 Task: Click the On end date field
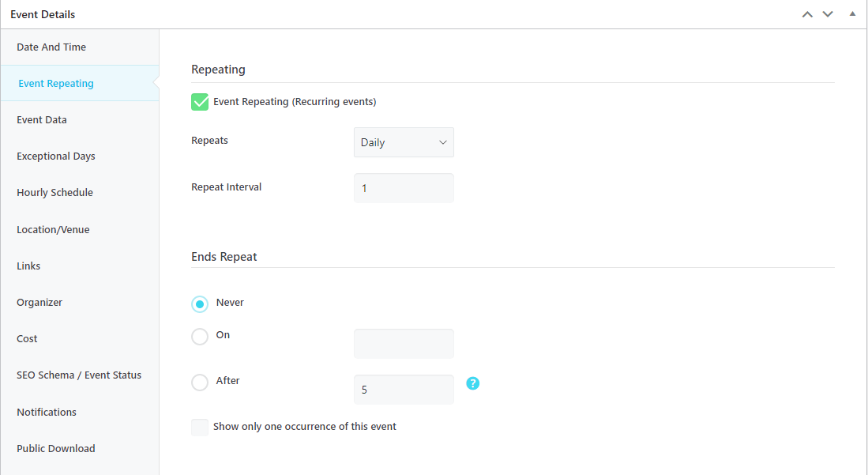(404, 344)
